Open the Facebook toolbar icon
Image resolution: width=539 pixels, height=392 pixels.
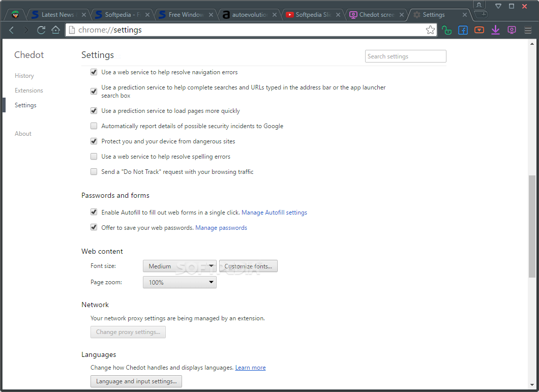[x=463, y=31]
